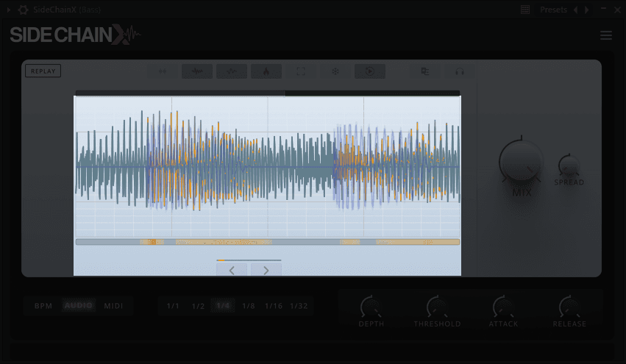The height and width of the screenshot is (364, 626).
Task: Adjust the MIX knob
Action: click(x=521, y=162)
